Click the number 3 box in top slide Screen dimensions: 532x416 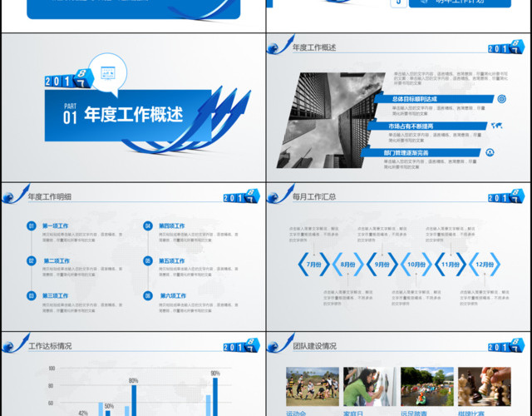pos(399,2)
